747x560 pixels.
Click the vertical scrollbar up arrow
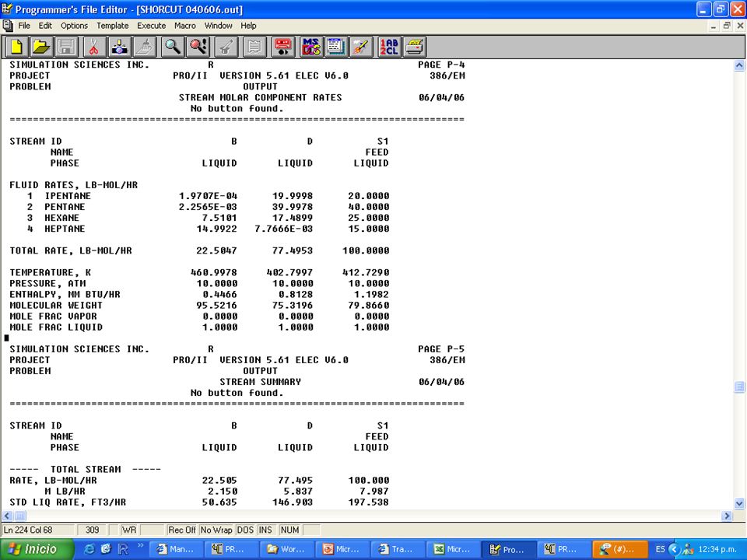tap(739, 65)
